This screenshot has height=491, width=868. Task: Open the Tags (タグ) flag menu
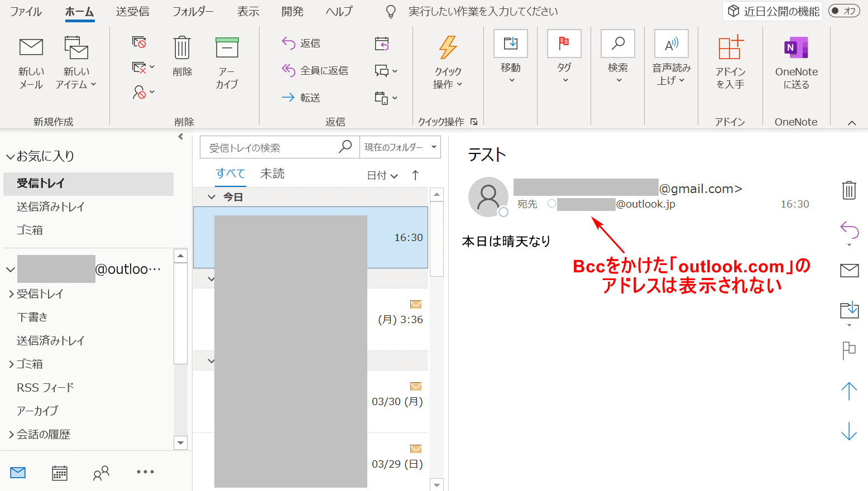[x=564, y=57]
